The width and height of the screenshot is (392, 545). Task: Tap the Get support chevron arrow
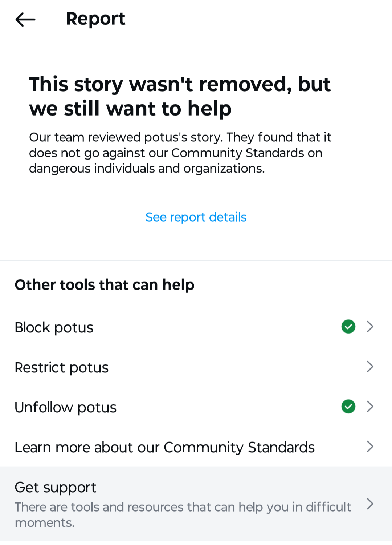tap(370, 504)
